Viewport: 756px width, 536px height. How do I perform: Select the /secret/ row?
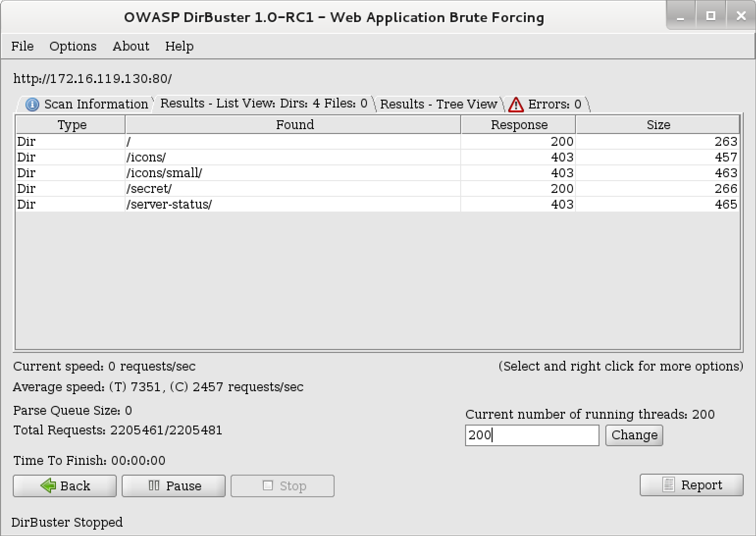(x=378, y=188)
